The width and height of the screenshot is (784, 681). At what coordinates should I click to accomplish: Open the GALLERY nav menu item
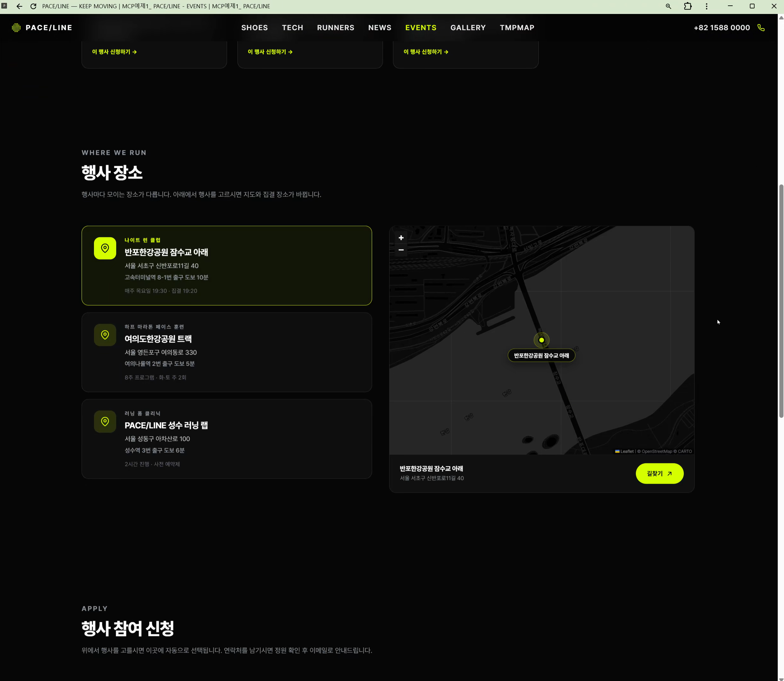tap(468, 28)
